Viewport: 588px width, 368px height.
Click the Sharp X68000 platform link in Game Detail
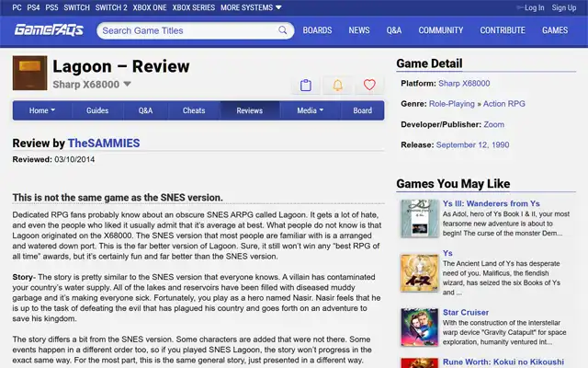[464, 84]
